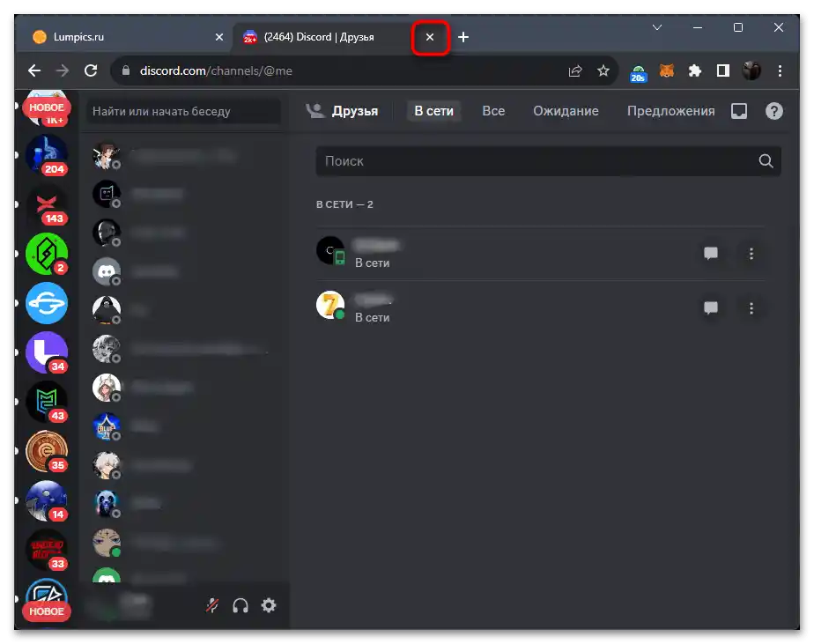Open more options for friend with 7 avatar
The height and width of the screenshot is (644, 814).
(751, 308)
